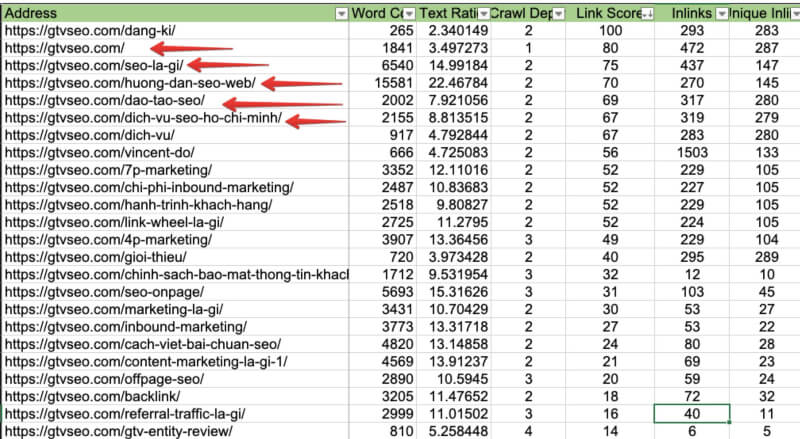
Task: Click the Inlinks value 1503 cell
Action: click(692, 153)
